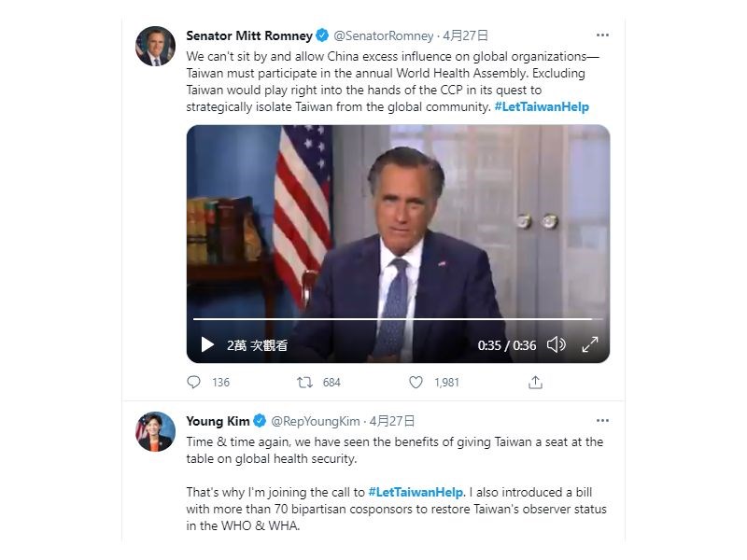Click Senator Romney's profile avatar
The image size is (747, 560).
click(x=156, y=46)
